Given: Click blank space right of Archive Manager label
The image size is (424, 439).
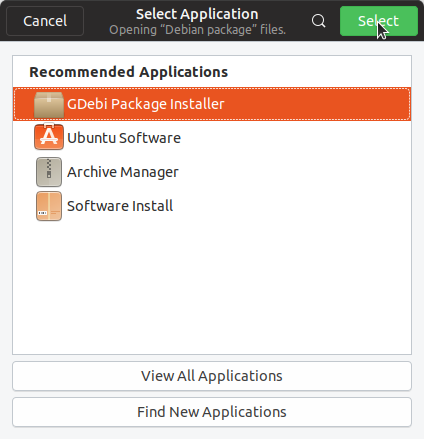Looking at the screenshot, I should (x=293, y=172).
